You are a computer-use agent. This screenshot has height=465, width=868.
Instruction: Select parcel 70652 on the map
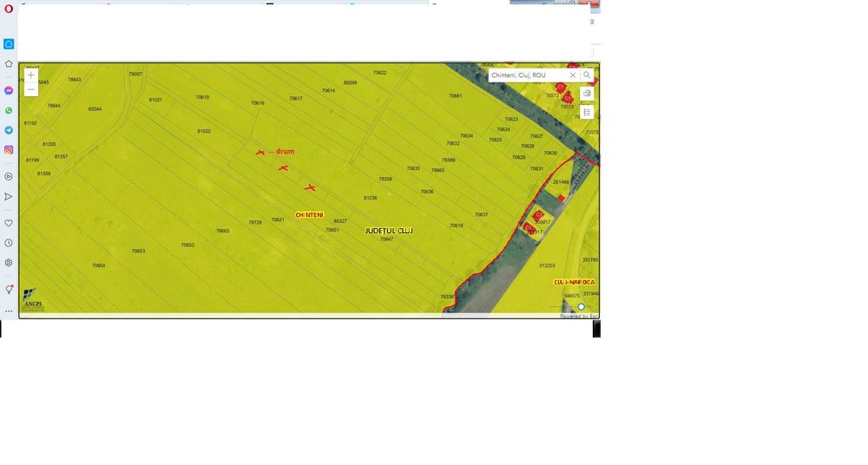tap(187, 246)
